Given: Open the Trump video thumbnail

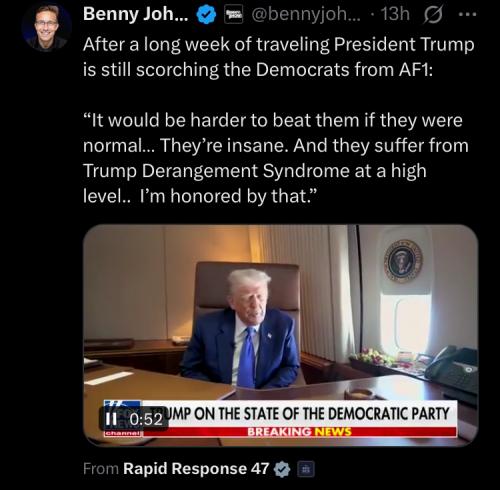Looking at the screenshot, I should click(x=281, y=335).
